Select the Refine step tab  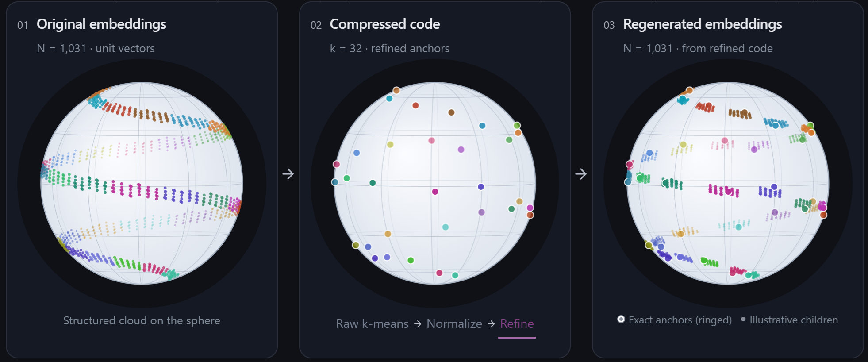[517, 324]
